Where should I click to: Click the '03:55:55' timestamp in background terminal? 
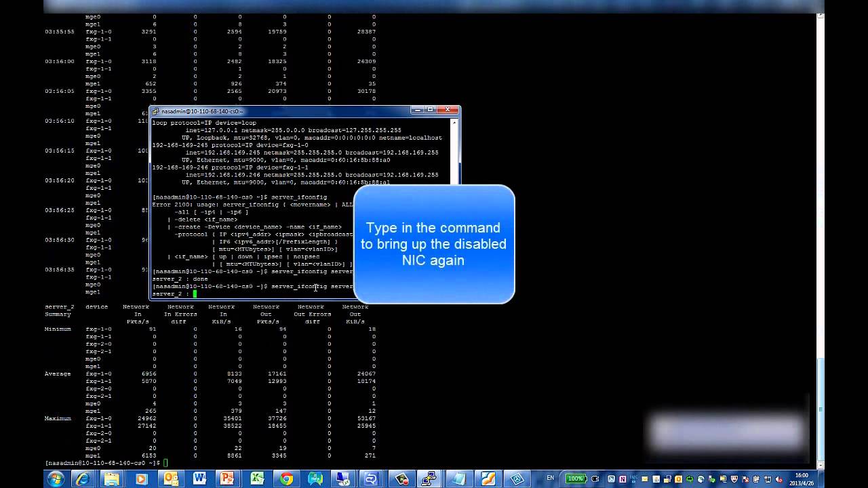60,32
